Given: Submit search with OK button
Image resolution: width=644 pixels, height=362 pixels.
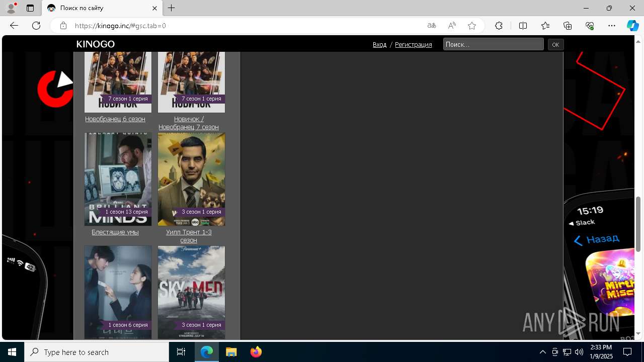Looking at the screenshot, I should [x=555, y=45].
